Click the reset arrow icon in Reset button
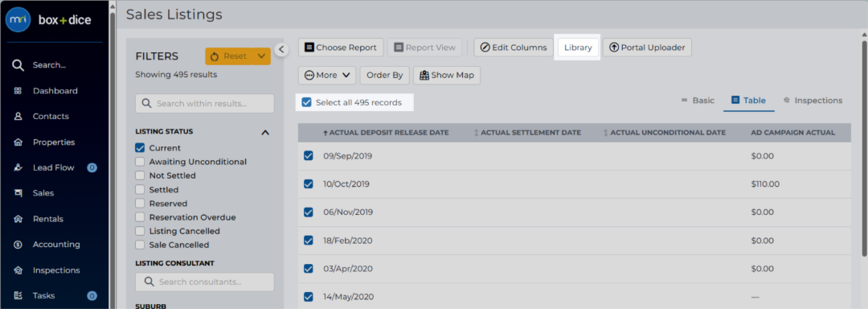Viewport: 868px width, 309px height. [215, 56]
